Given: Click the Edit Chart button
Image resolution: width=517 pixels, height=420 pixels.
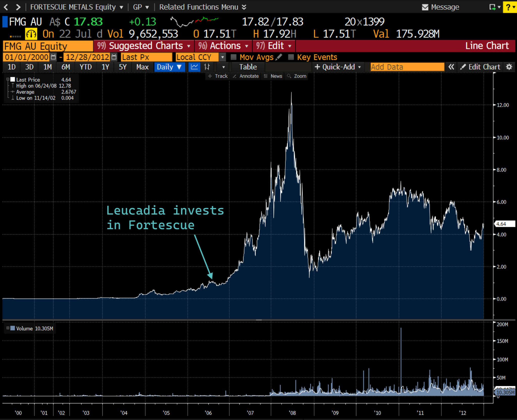Looking at the screenshot, I should (480, 67).
